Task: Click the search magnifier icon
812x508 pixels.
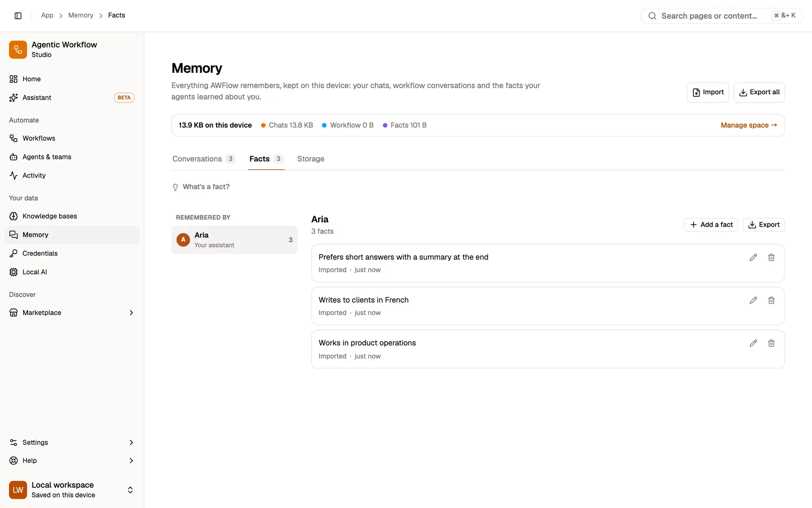Action: pos(652,16)
